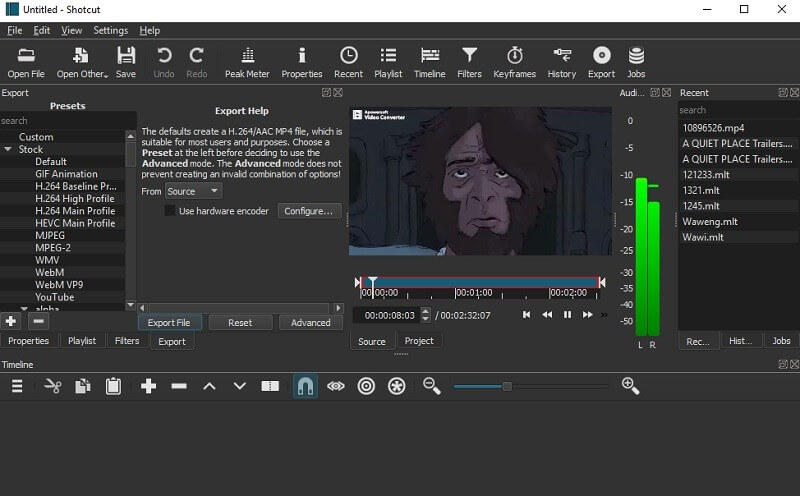The height and width of the screenshot is (496, 800).
Task: Click the Export toolbar icon
Action: click(x=601, y=61)
